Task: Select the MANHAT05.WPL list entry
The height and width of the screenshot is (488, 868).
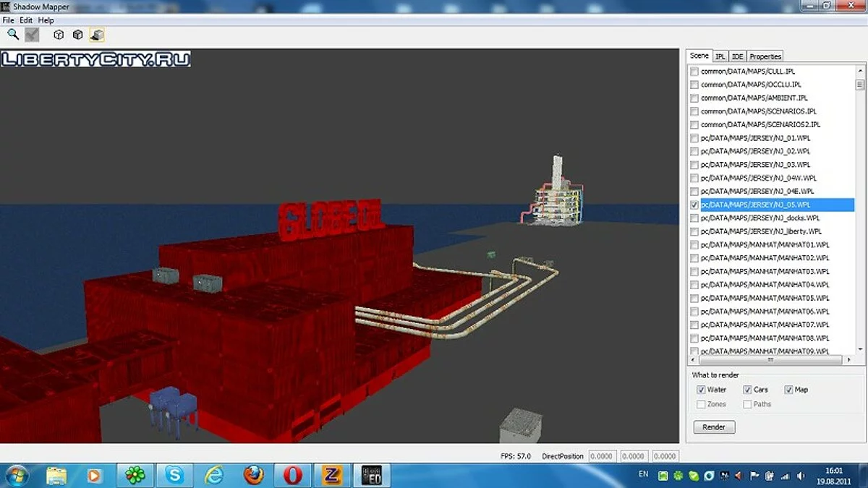Action: (765, 298)
